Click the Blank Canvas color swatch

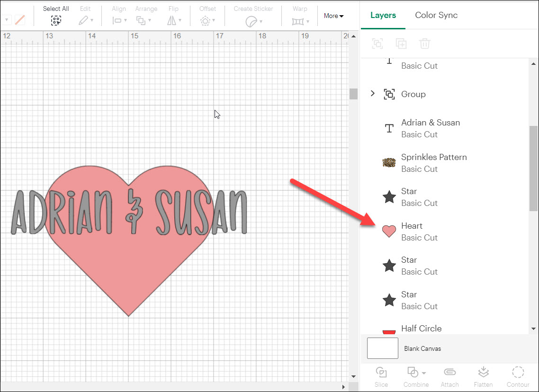tap(383, 348)
